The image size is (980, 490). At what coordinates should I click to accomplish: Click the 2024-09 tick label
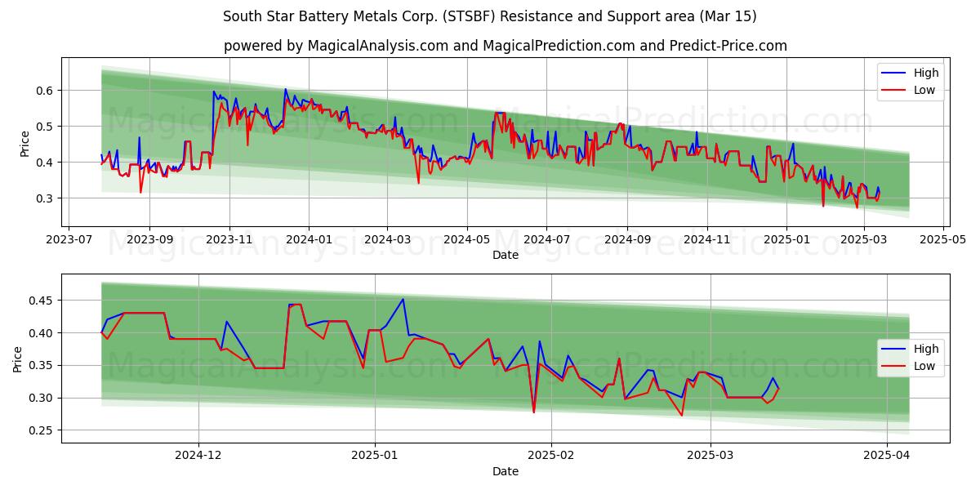(627, 240)
